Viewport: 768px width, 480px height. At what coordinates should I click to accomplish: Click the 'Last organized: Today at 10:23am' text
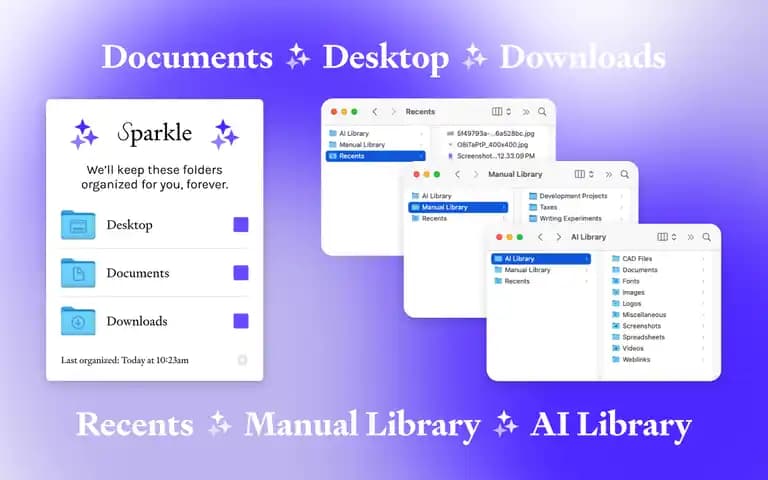pos(124,360)
